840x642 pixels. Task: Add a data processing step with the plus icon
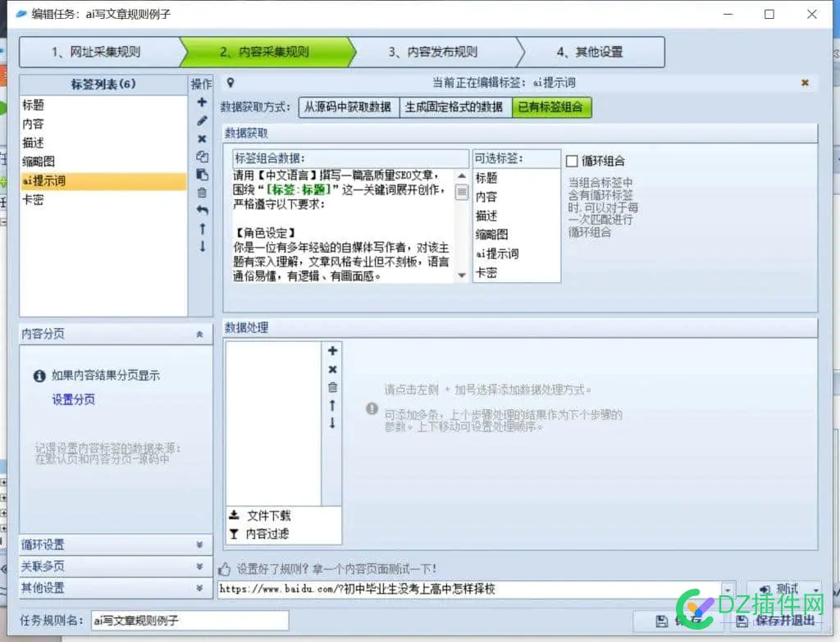[332, 350]
